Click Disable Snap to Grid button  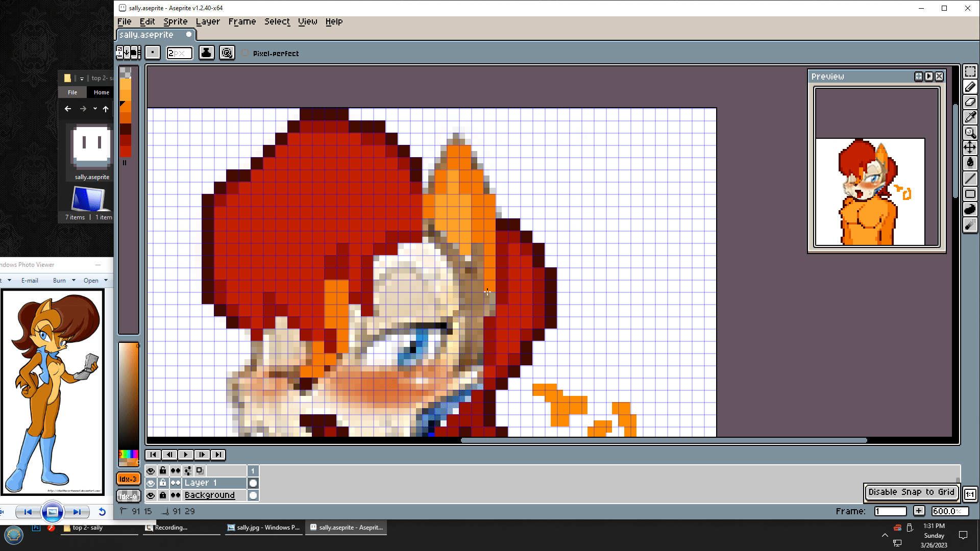pos(911,492)
